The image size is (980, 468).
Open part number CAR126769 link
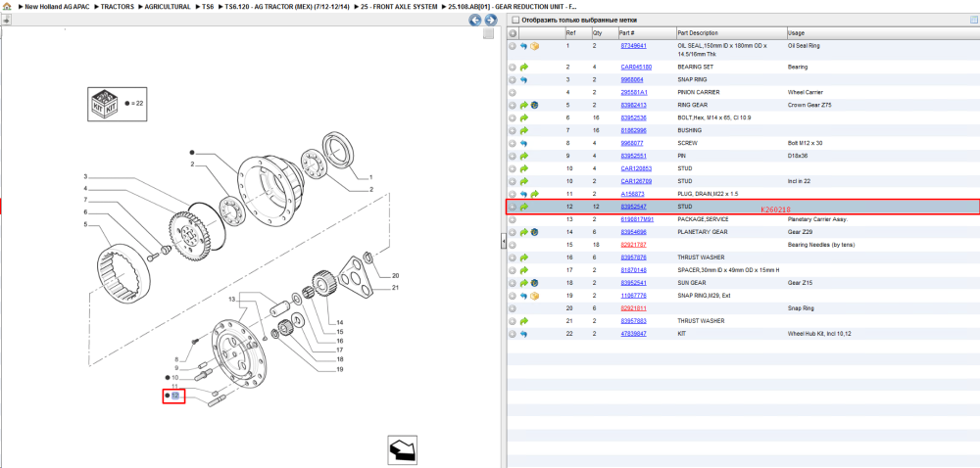(x=636, y=181)
